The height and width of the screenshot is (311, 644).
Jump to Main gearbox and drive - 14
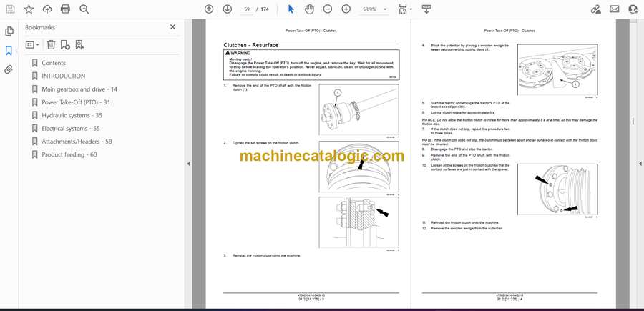(79, 89)
